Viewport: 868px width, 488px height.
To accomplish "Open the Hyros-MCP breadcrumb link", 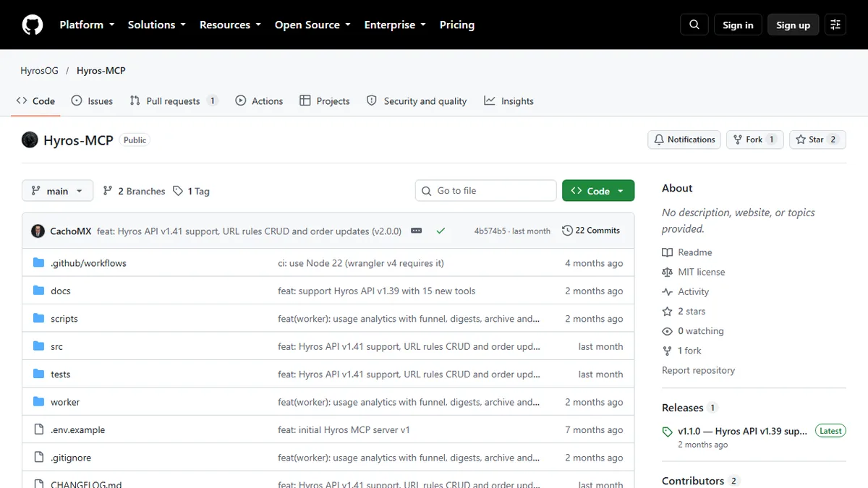I will (x=101, y=71).
